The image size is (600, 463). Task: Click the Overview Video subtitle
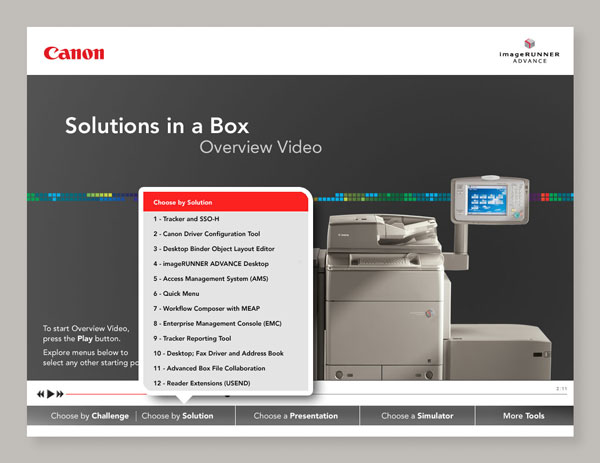point(261,147)
